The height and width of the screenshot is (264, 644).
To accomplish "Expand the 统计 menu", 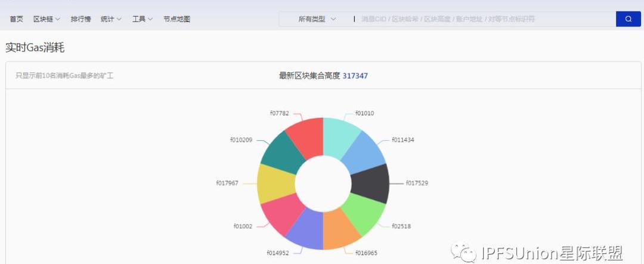I will point(111,19).
